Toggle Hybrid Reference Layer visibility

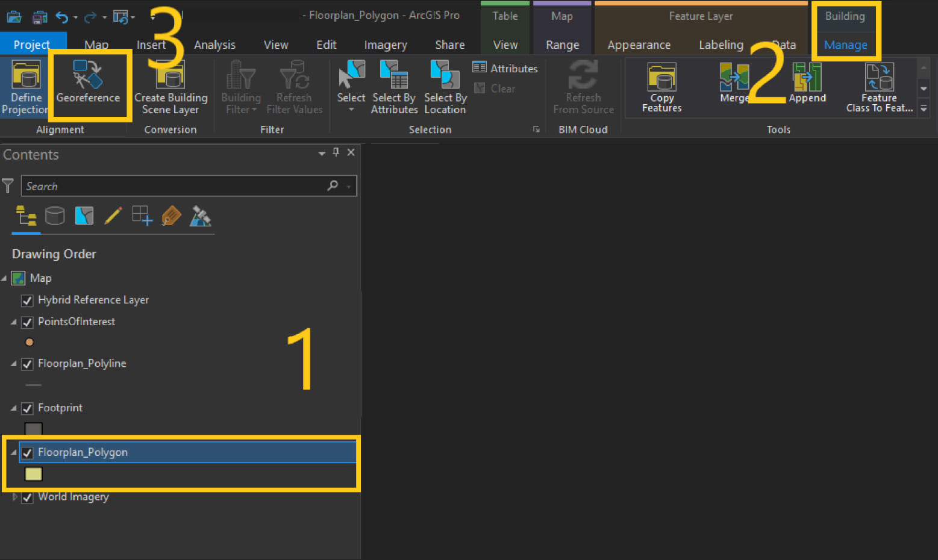[x=27, y=300]
